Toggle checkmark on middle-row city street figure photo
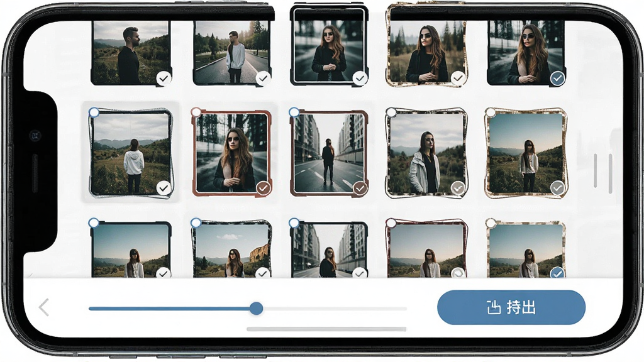The width and height of the screenshot is (644, 362). pyautogui.click(x=360, y=189)
